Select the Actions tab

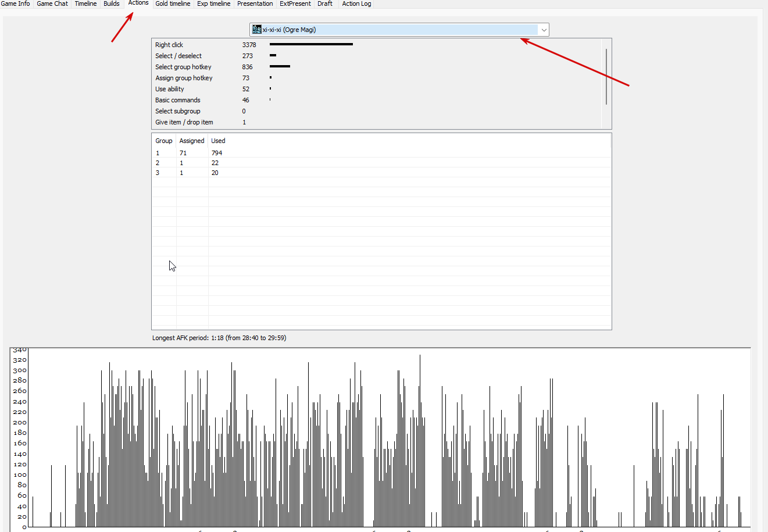138,3
